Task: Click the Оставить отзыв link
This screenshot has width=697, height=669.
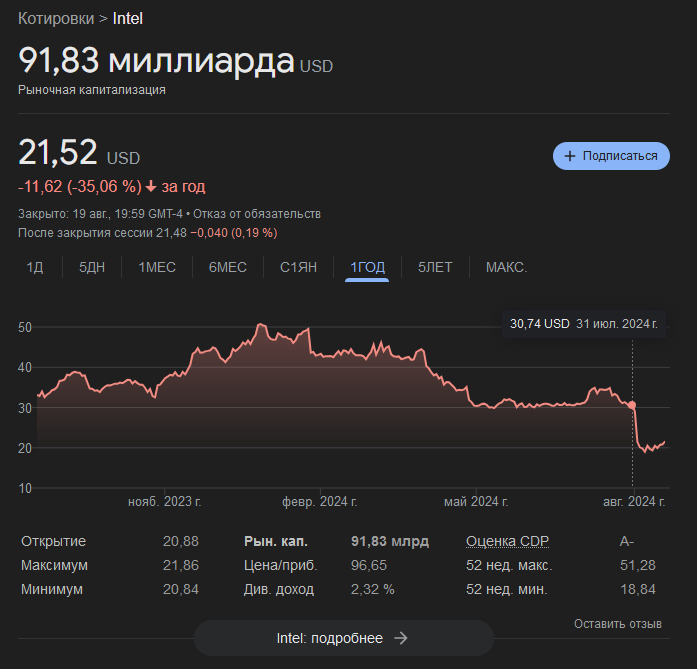Action: click(x=617, y=624)
